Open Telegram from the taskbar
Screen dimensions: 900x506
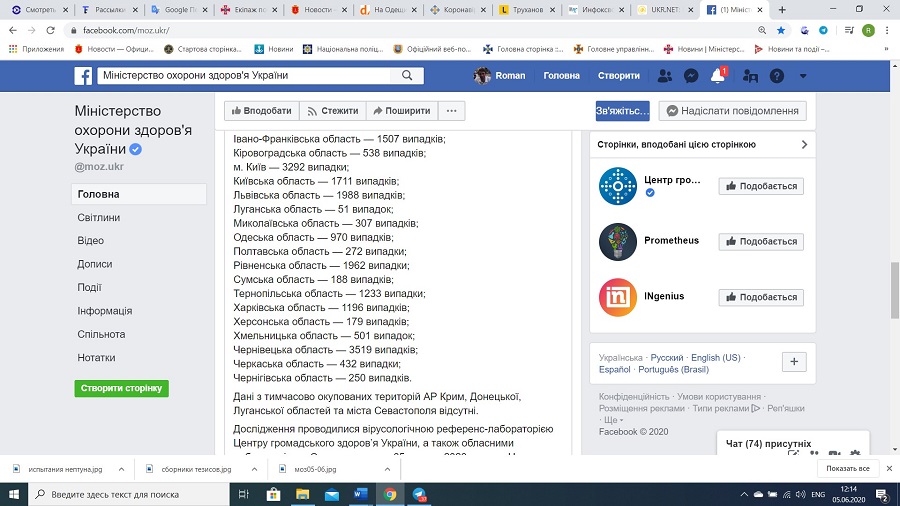419,494
